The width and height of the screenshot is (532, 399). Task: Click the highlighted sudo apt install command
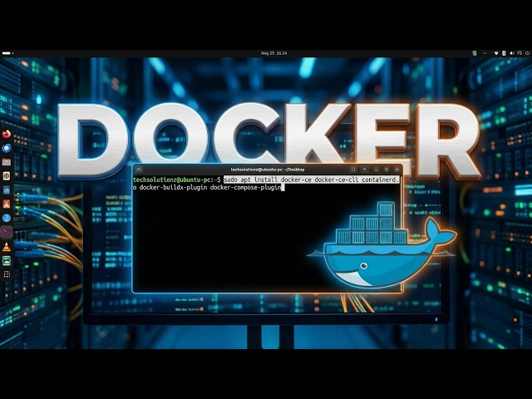coord(312,180)
